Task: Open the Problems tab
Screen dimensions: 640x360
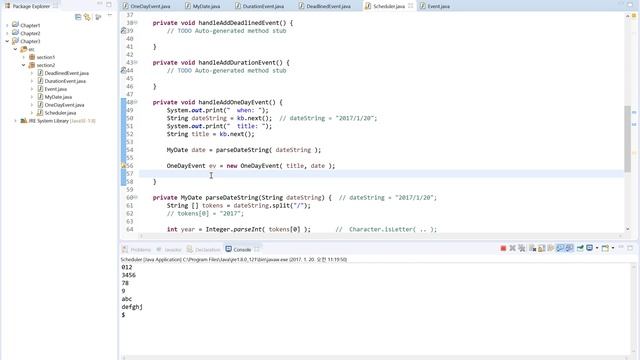Action: pos(137,249)
